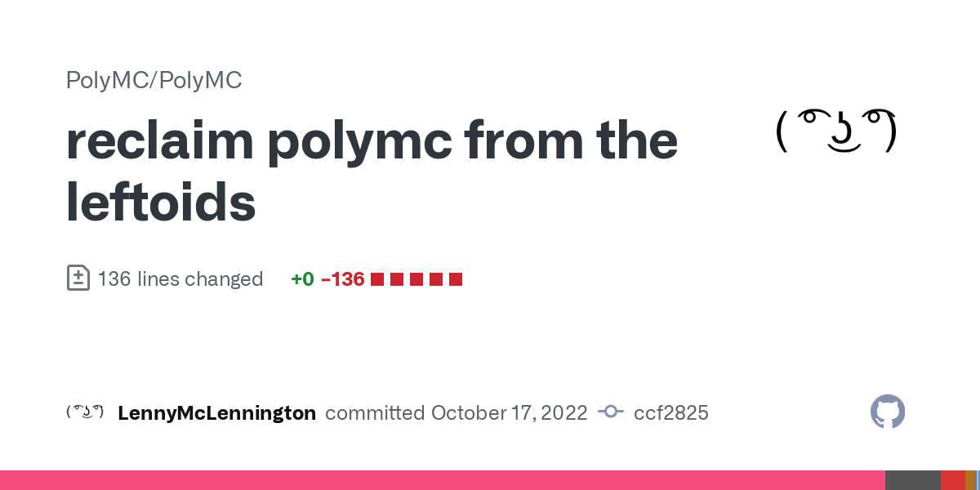
Task: Select the red language bar segment
Action: (953, 480)
